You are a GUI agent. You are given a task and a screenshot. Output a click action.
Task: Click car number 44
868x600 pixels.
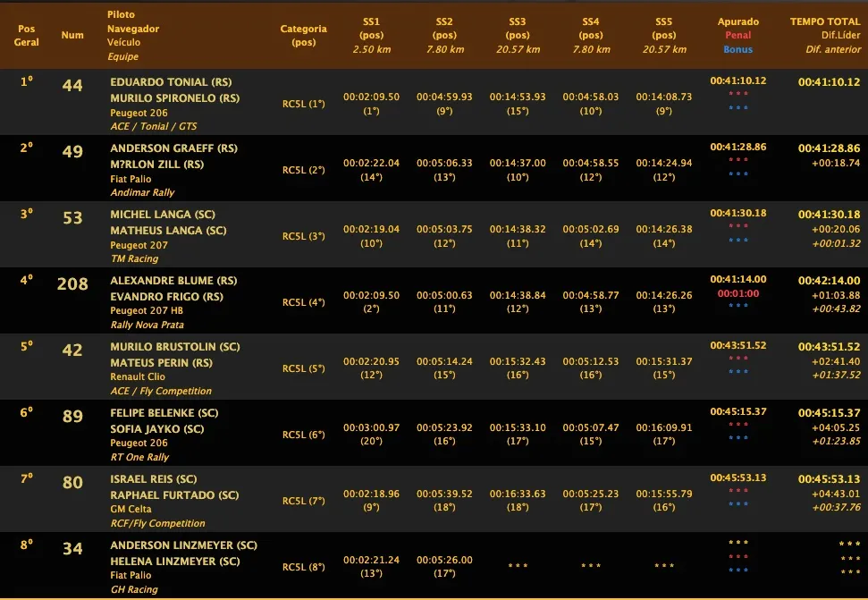(x=72, y=86)
